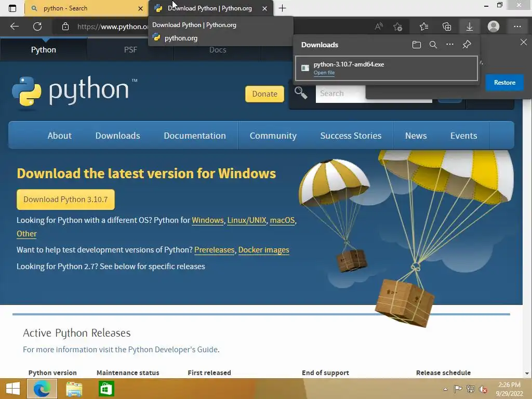Screen dimensions: 532x399
Task: Open the Settings and more ellipsis menu
Action: pyautogui.click(x=517, y=26)
